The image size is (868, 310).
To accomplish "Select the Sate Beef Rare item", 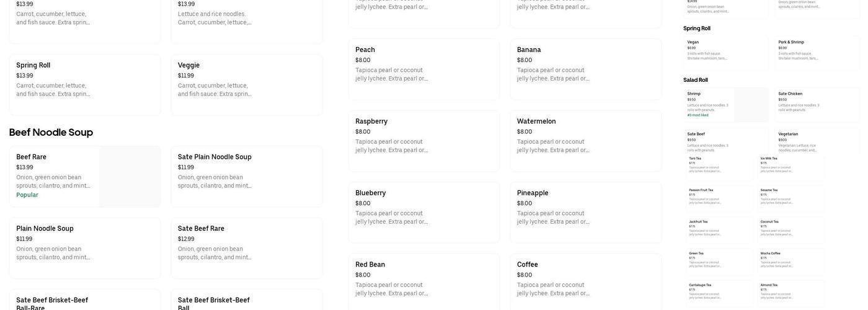I will [246, 247].
